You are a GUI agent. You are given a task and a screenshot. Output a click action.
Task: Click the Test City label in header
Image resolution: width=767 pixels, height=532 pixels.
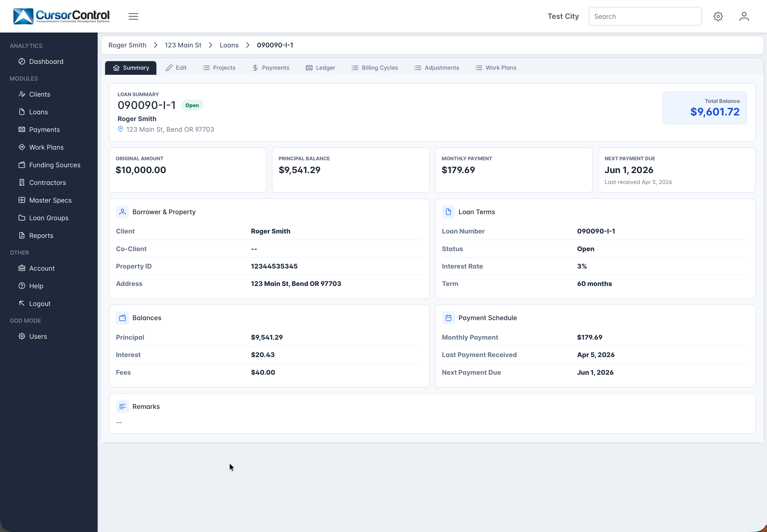click(563, 16)
